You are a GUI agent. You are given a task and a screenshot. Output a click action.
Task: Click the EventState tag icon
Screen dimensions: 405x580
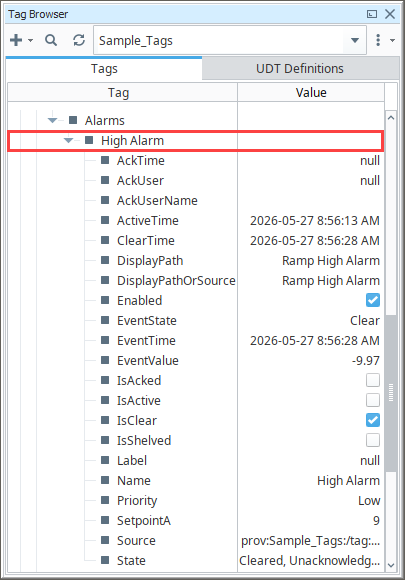pos(105,320)
